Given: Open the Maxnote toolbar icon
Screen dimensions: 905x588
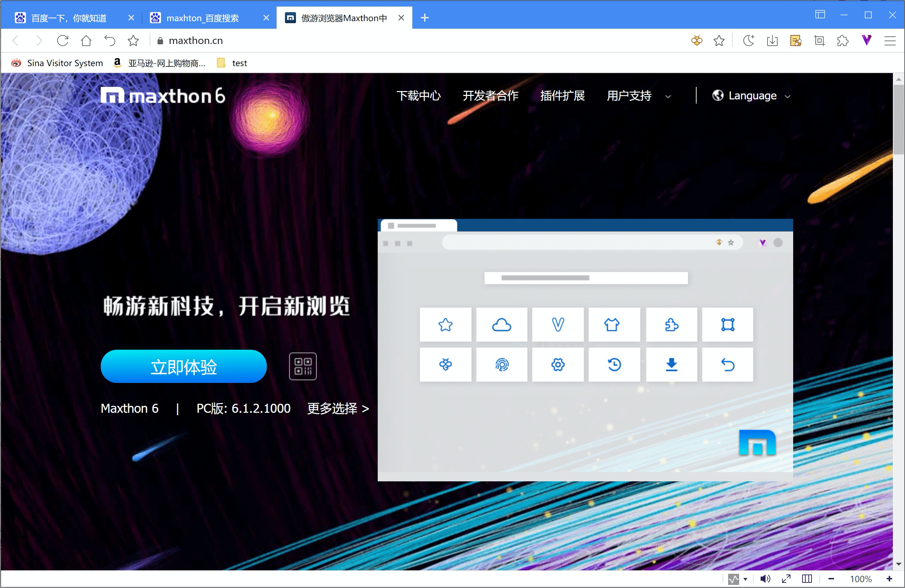Looking at the screenshot, I should (x=796, y=41).
